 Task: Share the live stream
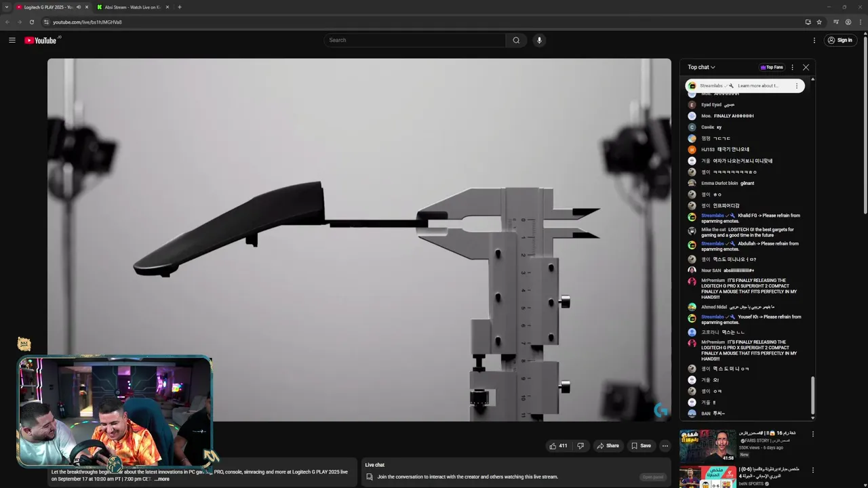tap(608, 446)
